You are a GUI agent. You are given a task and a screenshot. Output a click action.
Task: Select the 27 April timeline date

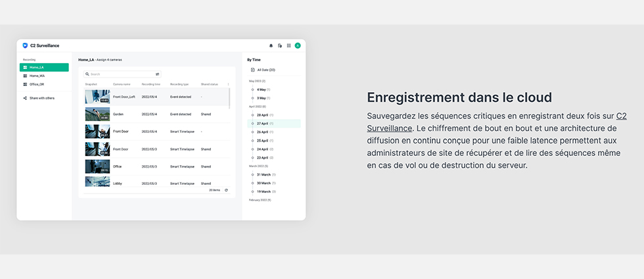(x=262, y=123)
